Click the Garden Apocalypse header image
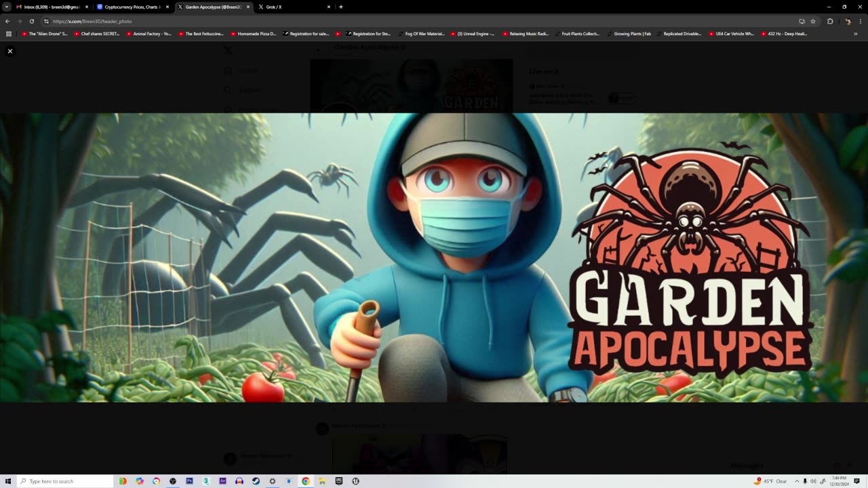The image size is (868, 488). click(x=434, y=258)
